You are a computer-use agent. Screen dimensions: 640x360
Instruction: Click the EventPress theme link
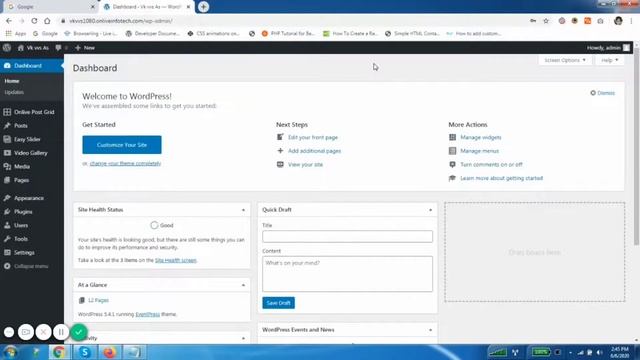coord(147,314)
